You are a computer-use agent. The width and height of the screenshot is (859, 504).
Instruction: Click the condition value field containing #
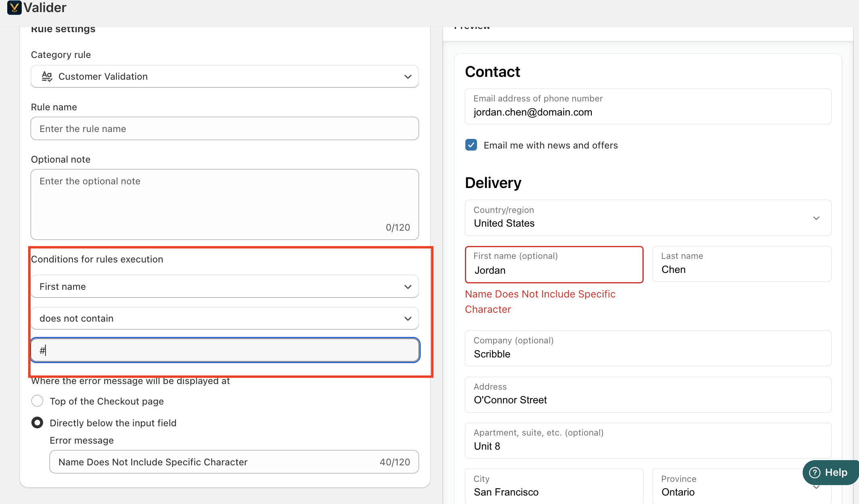pos(225,350)
